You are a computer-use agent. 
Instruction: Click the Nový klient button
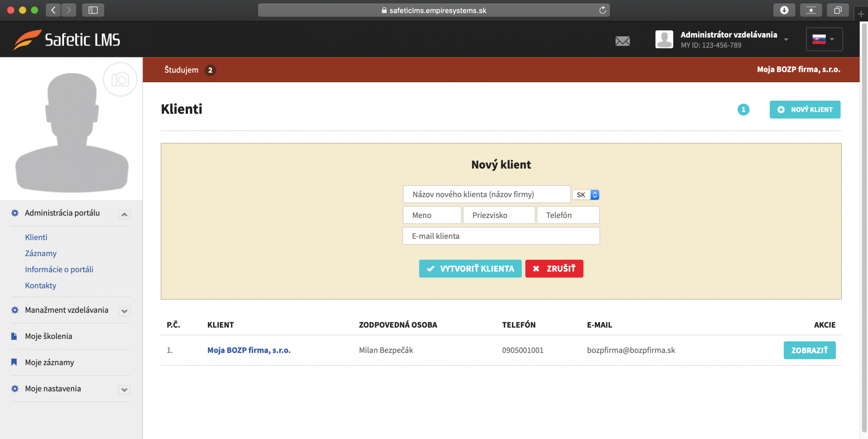pyautogui.click(x=805, y=109)
